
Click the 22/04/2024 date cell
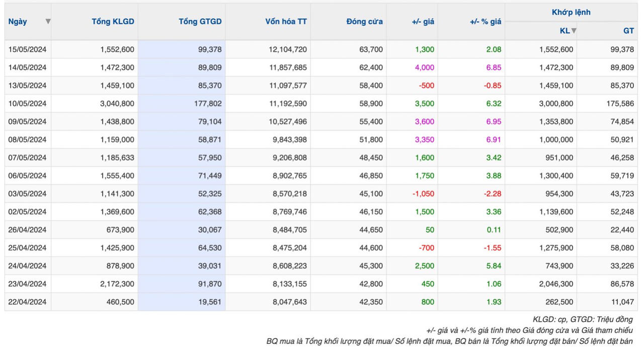27,302
